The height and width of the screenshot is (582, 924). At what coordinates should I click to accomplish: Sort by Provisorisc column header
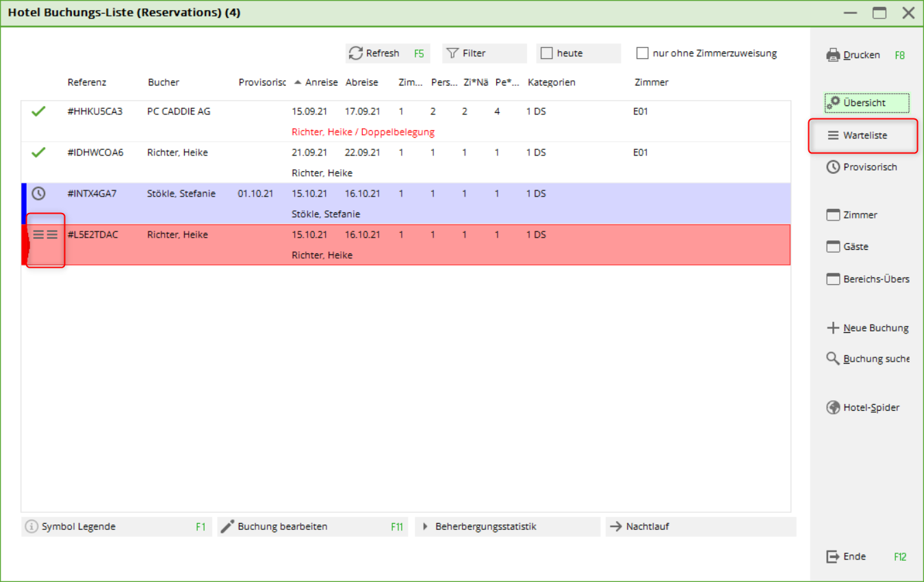pos(262,82)
